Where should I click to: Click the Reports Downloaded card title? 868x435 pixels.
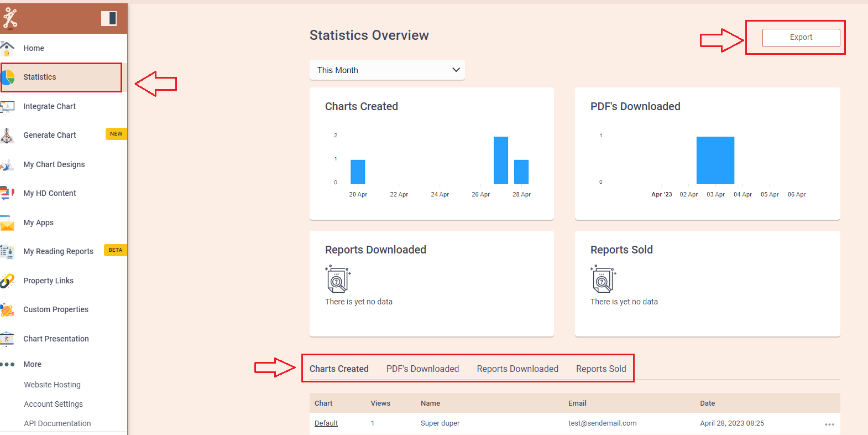tap(375, 250)
